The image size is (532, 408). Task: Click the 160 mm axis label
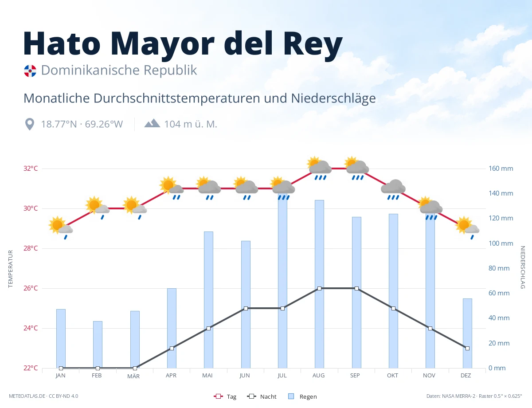[x=501, y=169]
